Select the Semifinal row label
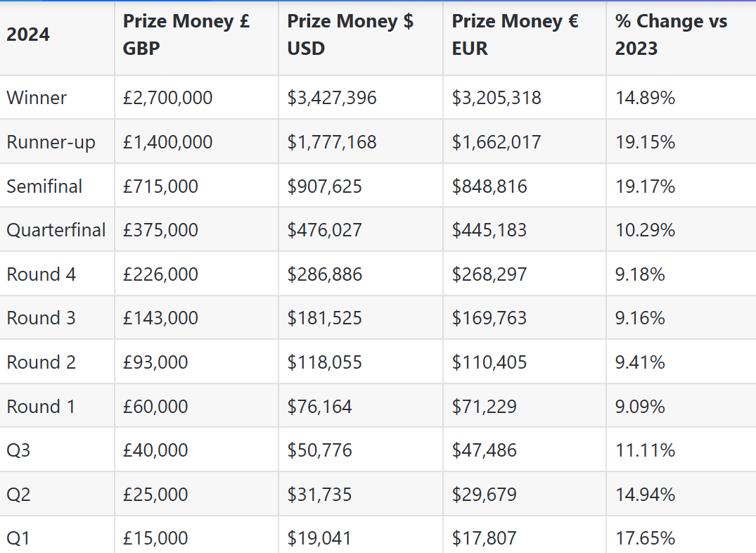The image size is (756, 553). click(44, 186)
